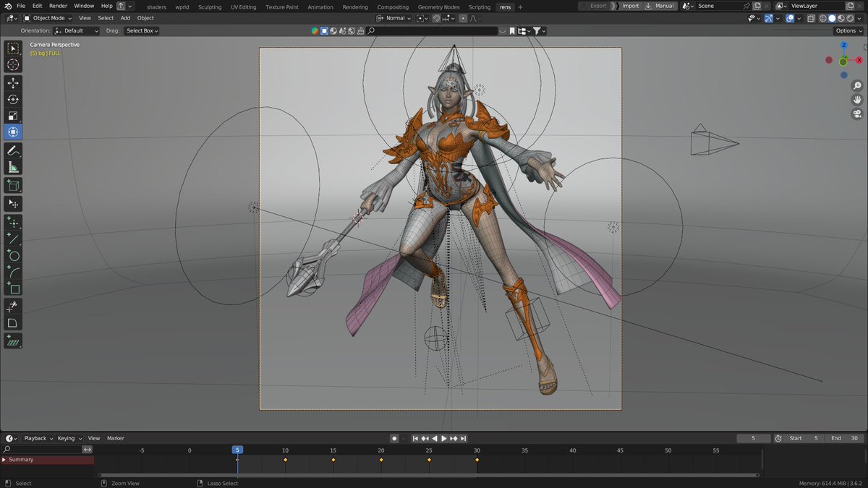Open the File menu
The image size is (868, 488).
21,6
